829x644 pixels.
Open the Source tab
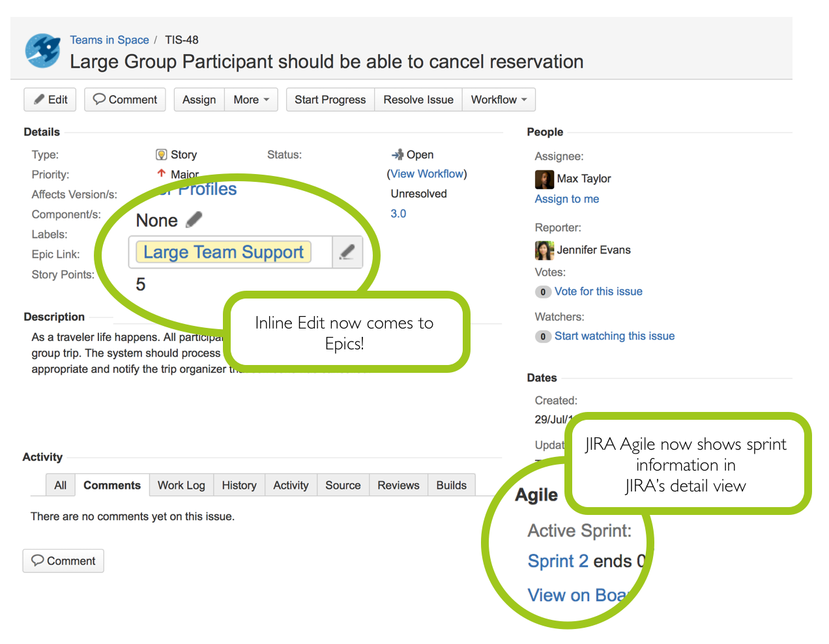click(x=343, y=485)
